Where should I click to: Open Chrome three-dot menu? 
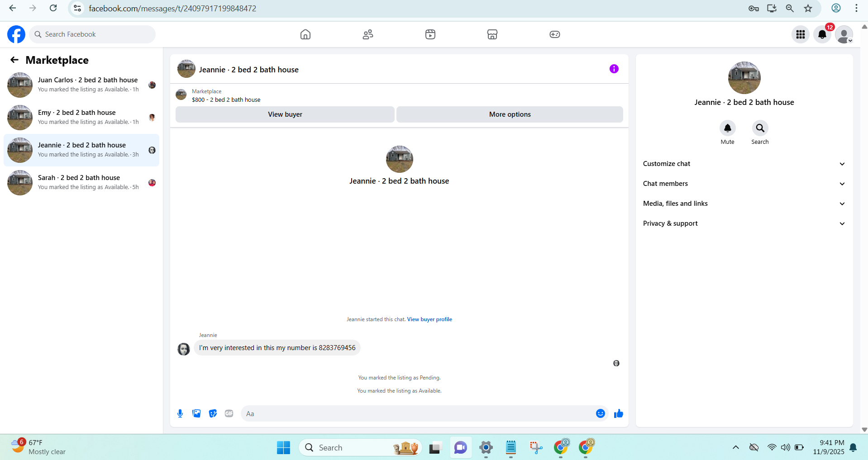[856, 8]
